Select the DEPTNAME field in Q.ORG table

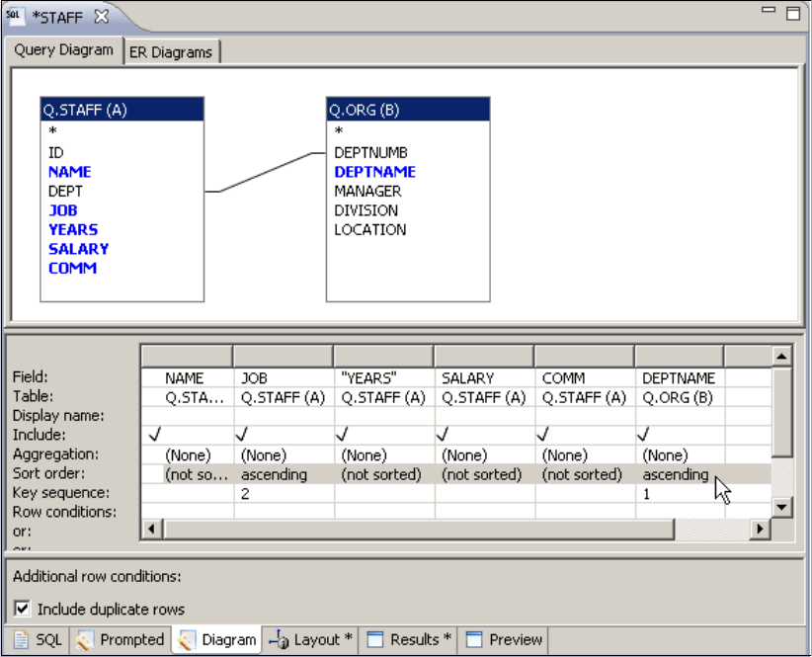coord(375,171)
